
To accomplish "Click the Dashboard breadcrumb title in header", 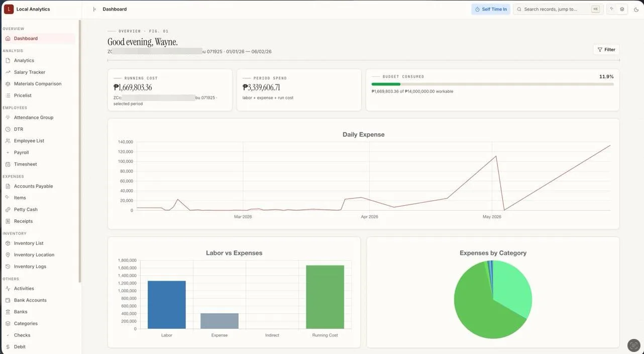I will click(115, 9).
